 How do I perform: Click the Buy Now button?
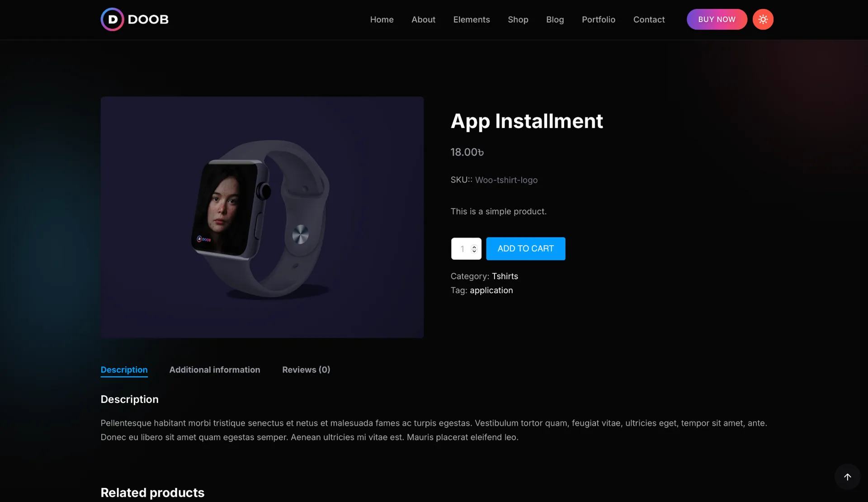pos(717,19)
